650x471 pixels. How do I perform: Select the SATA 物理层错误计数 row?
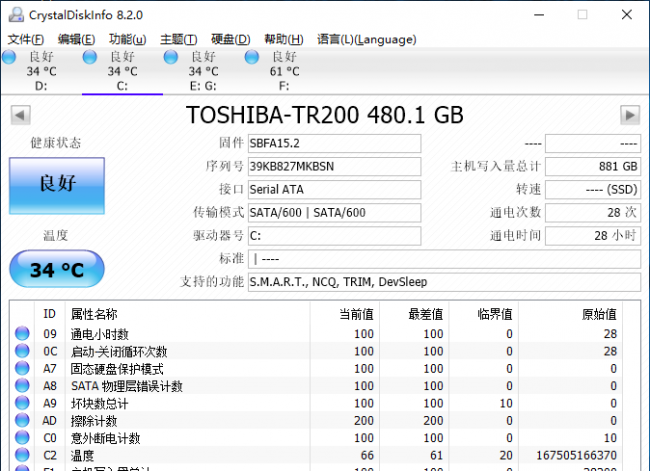pyautogui.click(x=316, y=386)
